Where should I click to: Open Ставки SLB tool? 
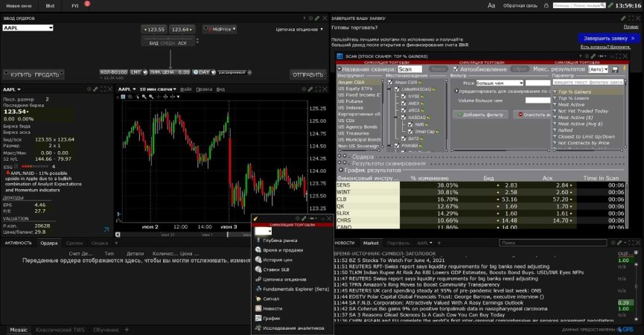click(x=276, y=269)
